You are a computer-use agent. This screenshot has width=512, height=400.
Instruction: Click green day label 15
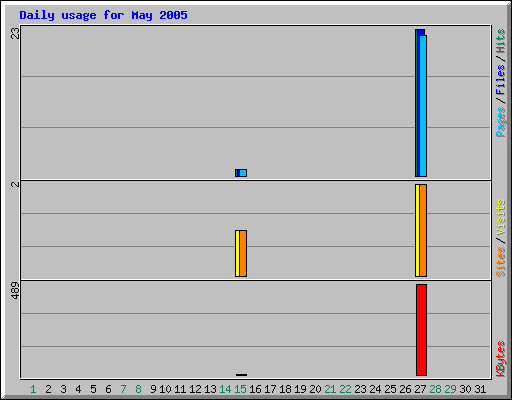(240, 389)
